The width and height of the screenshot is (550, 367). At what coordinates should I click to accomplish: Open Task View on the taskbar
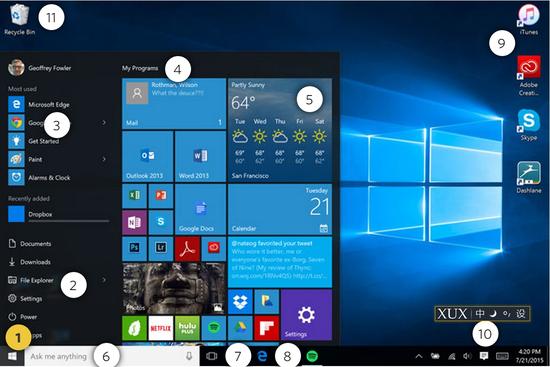(212, 356)
